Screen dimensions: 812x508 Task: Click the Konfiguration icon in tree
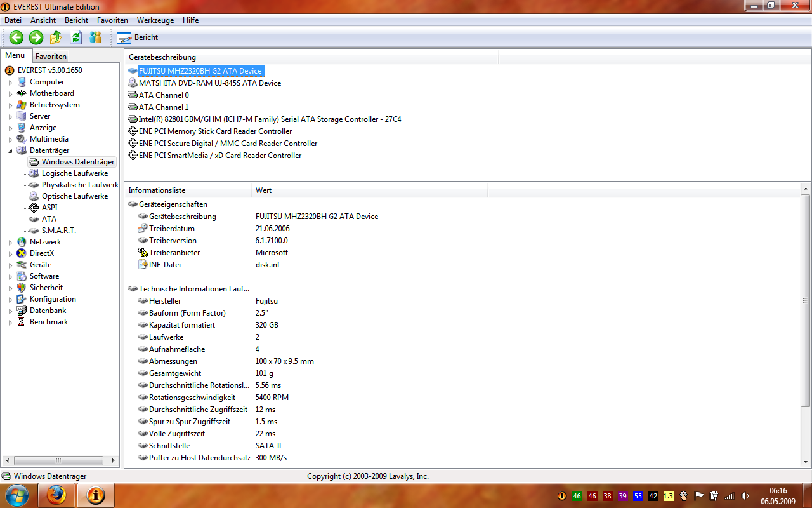(x=22, y=299)
